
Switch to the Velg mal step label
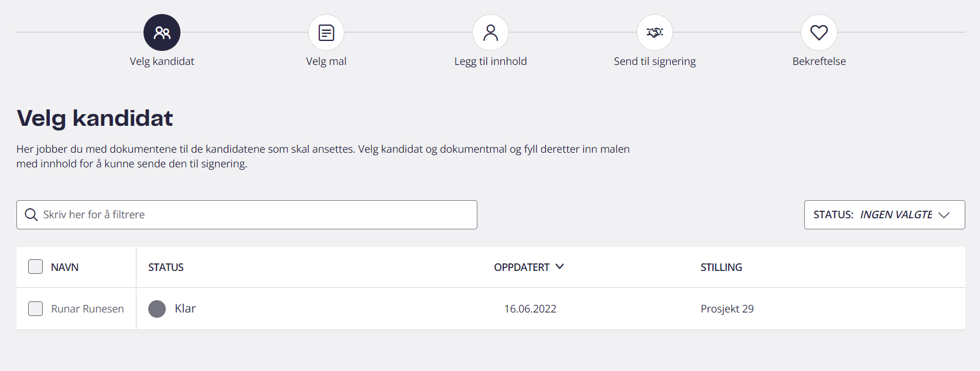click(326, 61)
